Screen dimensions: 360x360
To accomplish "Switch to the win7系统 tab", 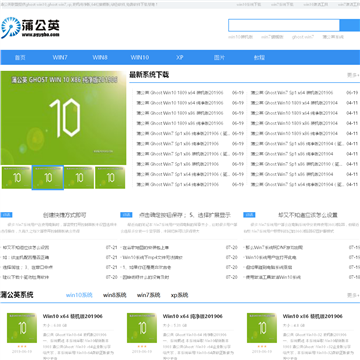I will coord(148,295).
